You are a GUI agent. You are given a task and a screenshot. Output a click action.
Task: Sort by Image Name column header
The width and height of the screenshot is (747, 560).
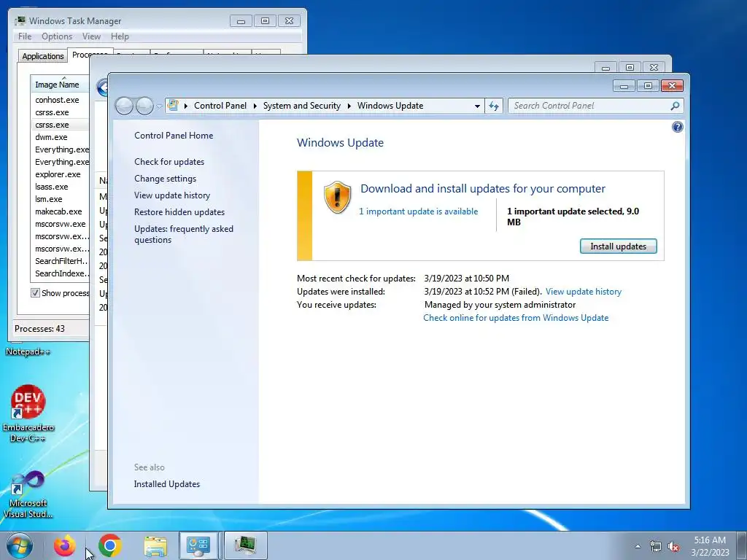click(x=60, y=85)
